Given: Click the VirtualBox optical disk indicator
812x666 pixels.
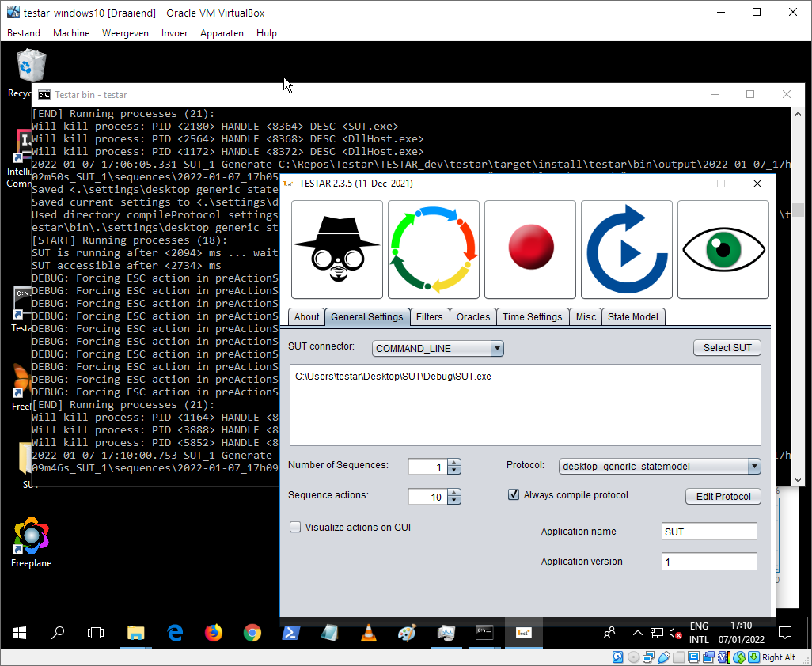Looking at the screenshot, I should point(633,657).
